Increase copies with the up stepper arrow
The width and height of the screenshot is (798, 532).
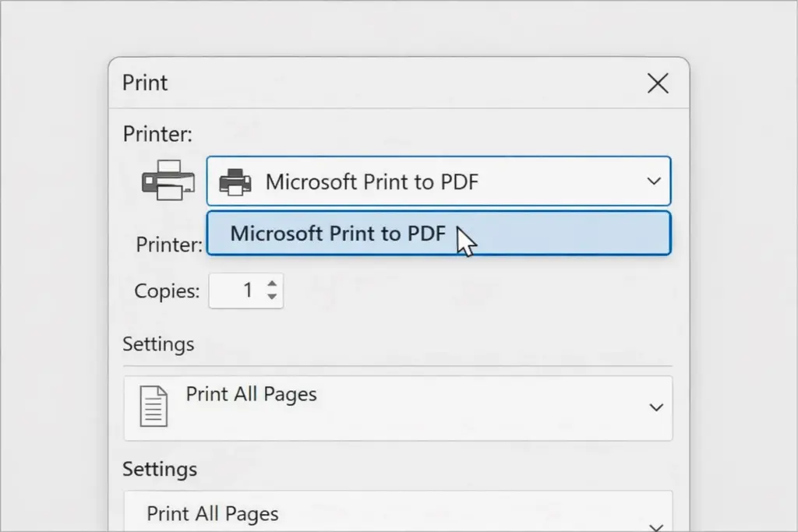pos(272,284)
